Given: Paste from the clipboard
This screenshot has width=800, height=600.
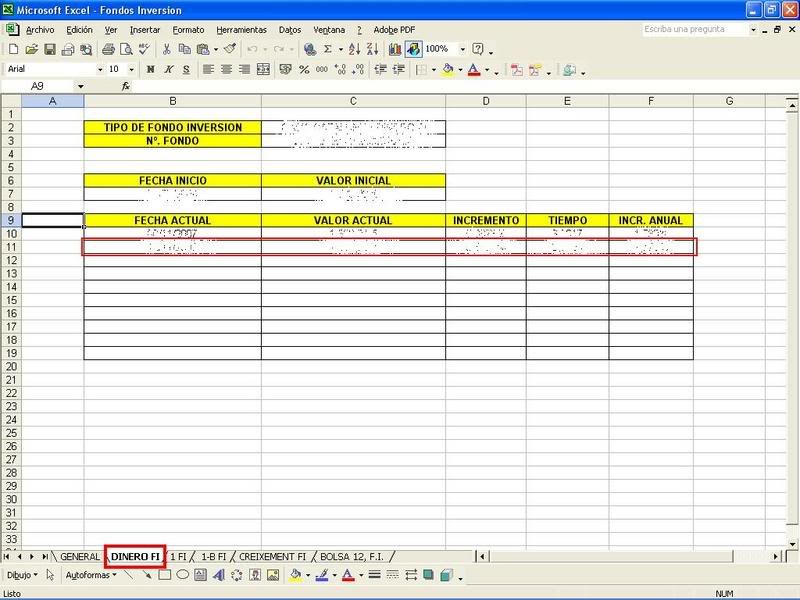Looking at the screenshot, I should (x=203, y=49).
